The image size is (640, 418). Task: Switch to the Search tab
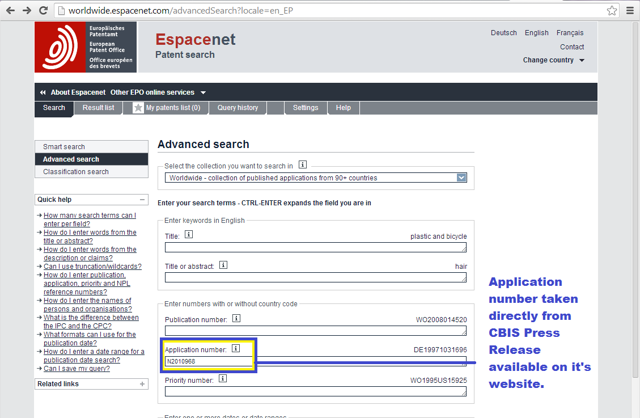tap(54, 108)
